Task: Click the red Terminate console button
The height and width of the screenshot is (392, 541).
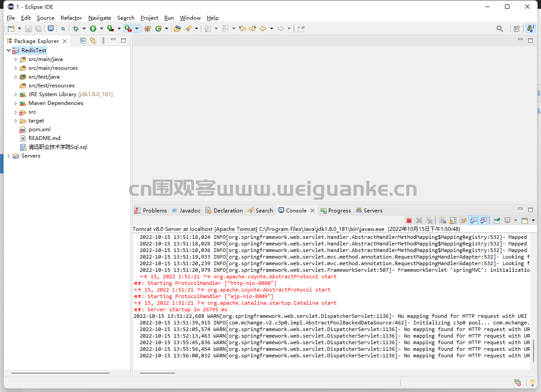Action: [409, 220]
